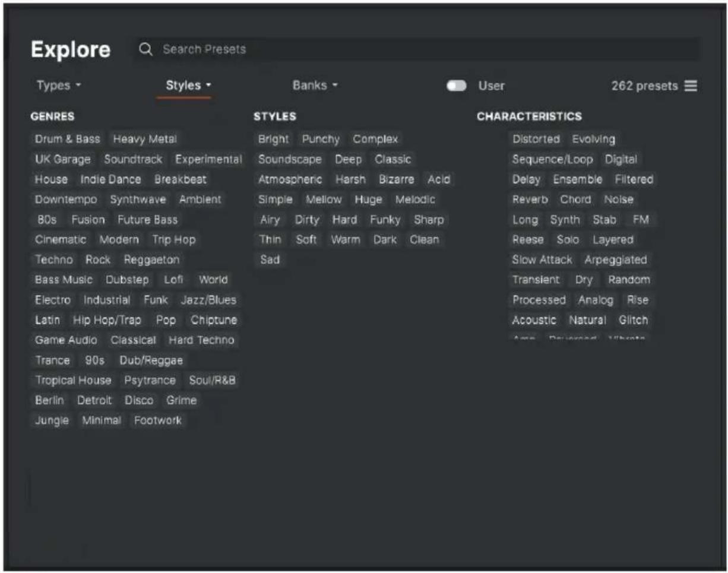This screenshot has height=573, width=728.
Task: Open the presets list menu icon
Action: [x=691, y=86]
